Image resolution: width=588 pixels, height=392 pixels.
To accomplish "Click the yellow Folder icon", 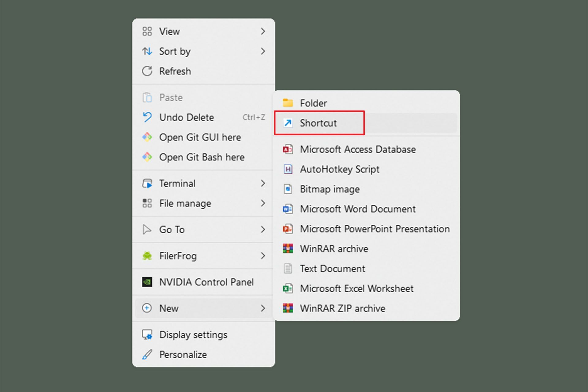I will pyautogui.click(x=288, y=103).
